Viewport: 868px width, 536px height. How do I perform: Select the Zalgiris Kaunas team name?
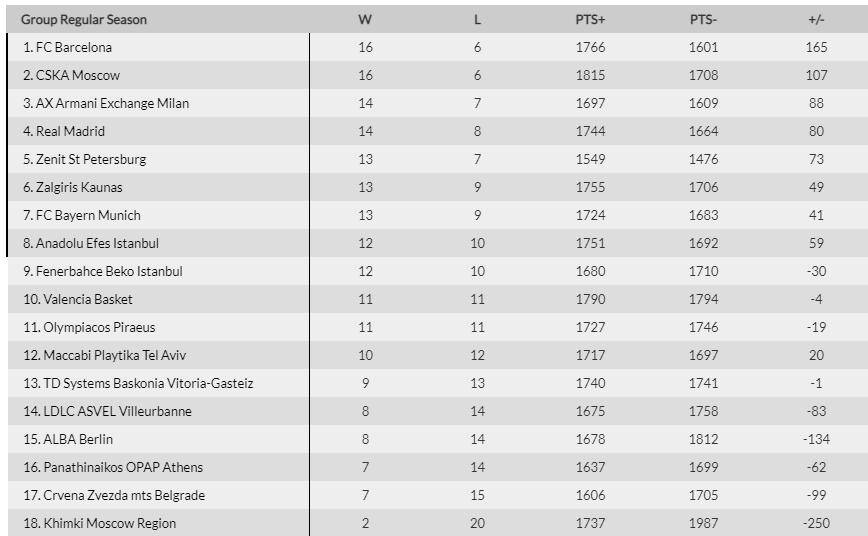click(x=79, y=187)
